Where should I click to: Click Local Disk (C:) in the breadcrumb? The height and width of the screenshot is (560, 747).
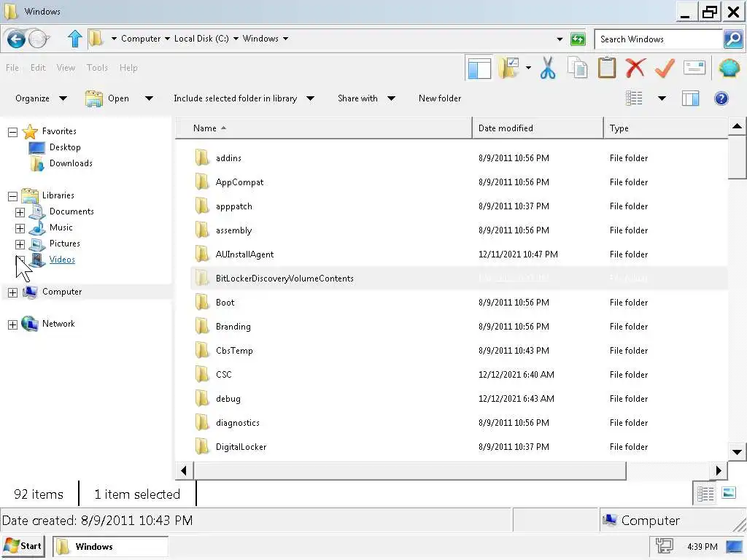coord(201,39)
